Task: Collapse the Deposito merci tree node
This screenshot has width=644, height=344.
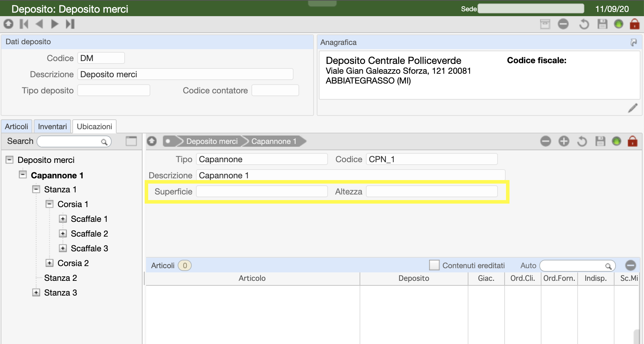Action: [9, 160]
